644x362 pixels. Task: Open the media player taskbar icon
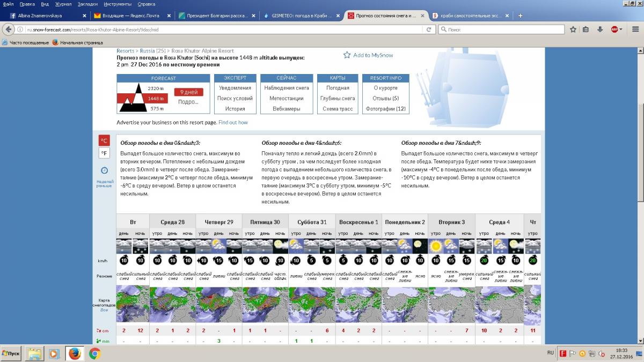54,353
